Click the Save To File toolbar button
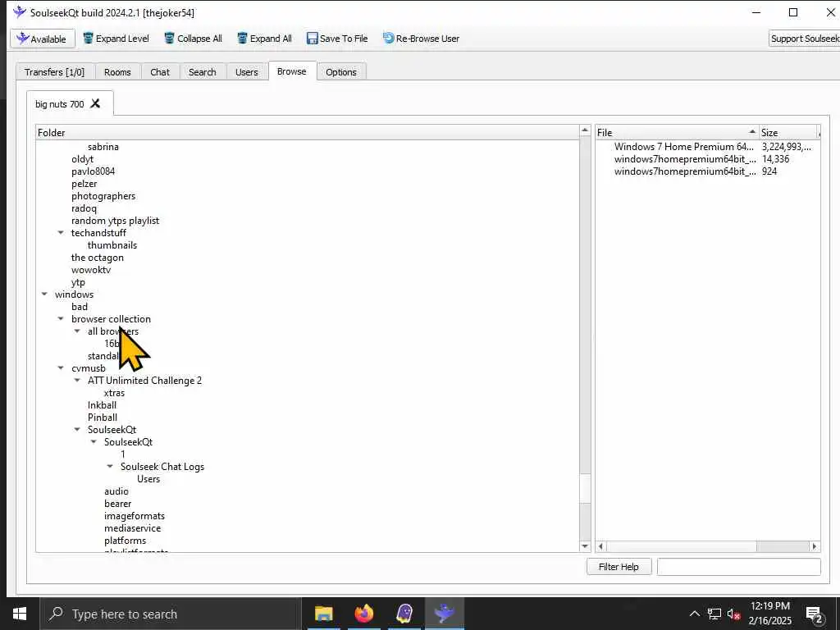Viewport: 840px width, 630px height. coord(337,39)
